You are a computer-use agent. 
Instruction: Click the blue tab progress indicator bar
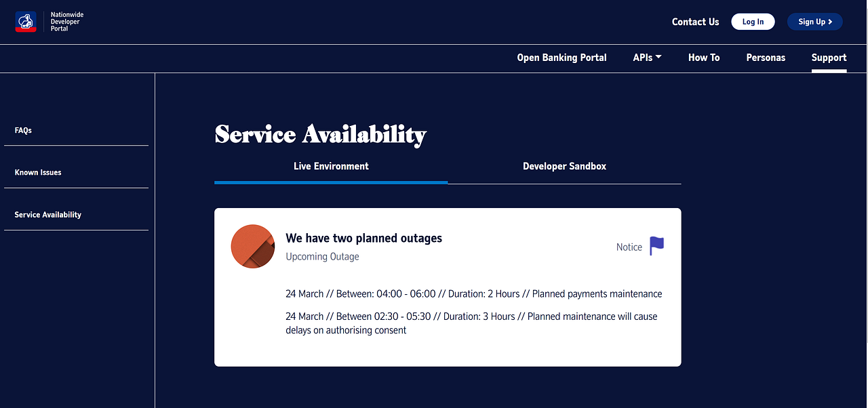coord(331,182)
